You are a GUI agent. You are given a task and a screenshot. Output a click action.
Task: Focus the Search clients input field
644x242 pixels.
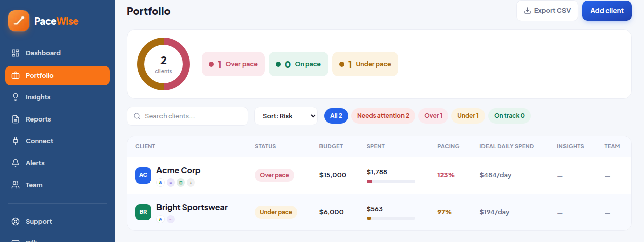click(187, 116)
